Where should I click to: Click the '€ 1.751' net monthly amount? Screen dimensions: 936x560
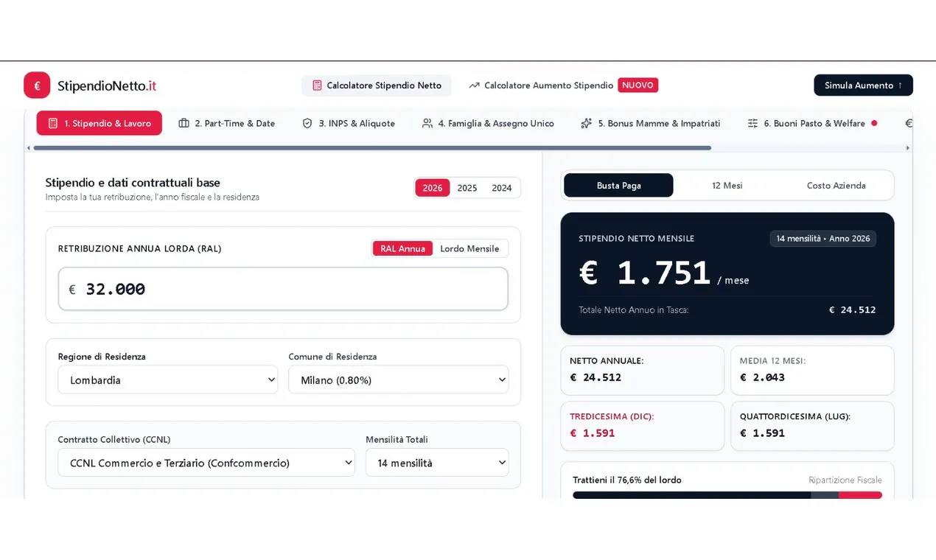[645, 273]
